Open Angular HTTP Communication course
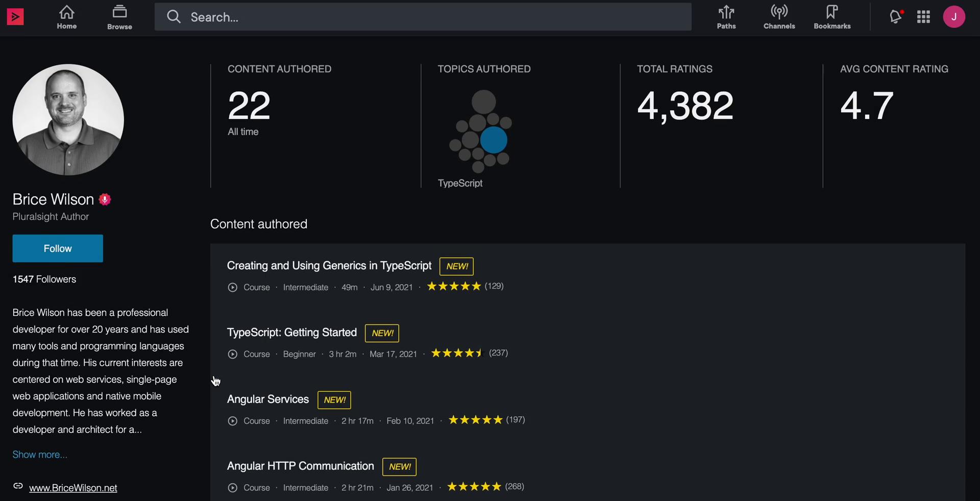The width and height of the screenshot is (980, 501). [x=301, y=466]
